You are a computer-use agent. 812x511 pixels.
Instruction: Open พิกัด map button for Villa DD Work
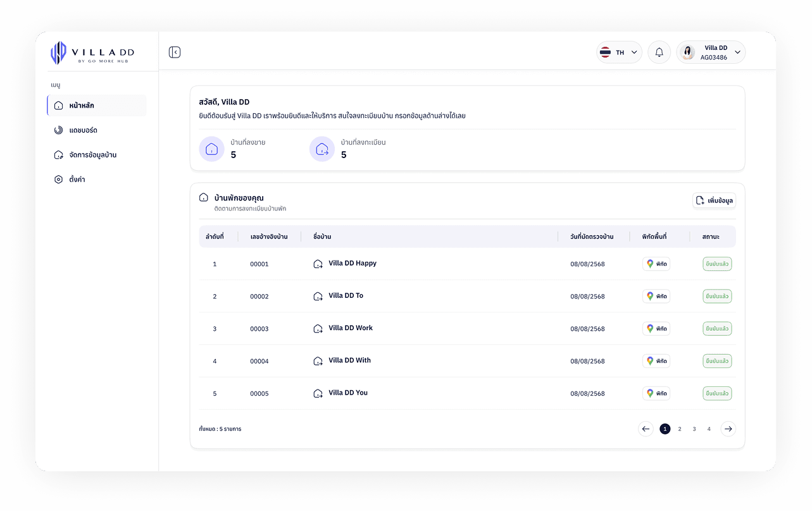click(x=656, y=329)
